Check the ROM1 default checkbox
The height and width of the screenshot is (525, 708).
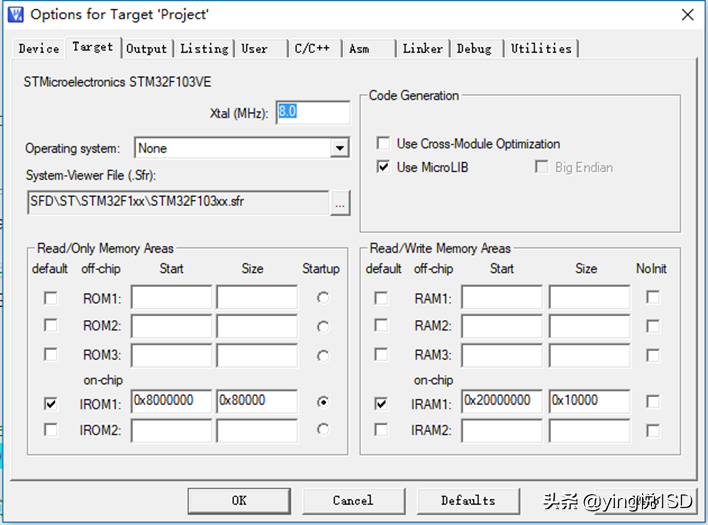tap(51, 298)
